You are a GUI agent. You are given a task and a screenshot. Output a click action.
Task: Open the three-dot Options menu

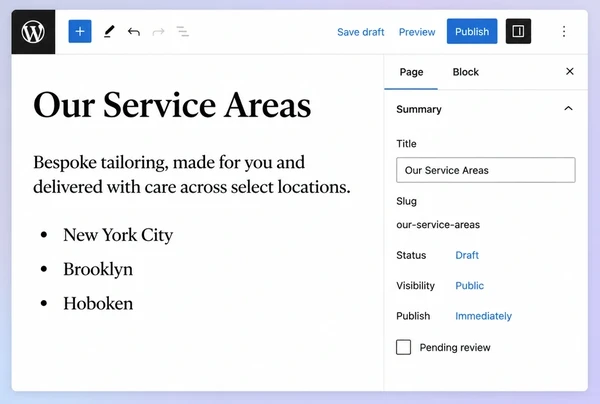click(x=564, y=31)
